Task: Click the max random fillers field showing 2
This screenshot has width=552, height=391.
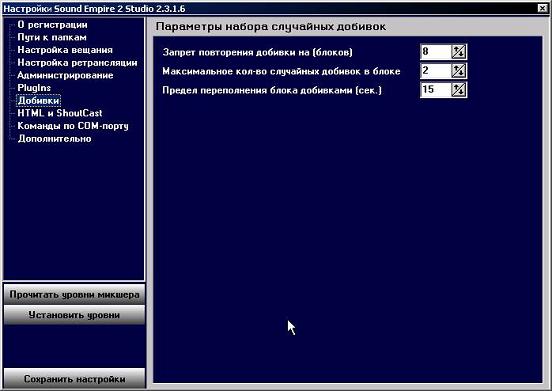Action: point(436,71)
